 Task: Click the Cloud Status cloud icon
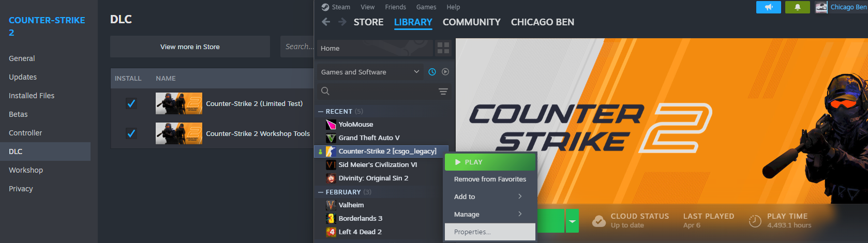599,221
